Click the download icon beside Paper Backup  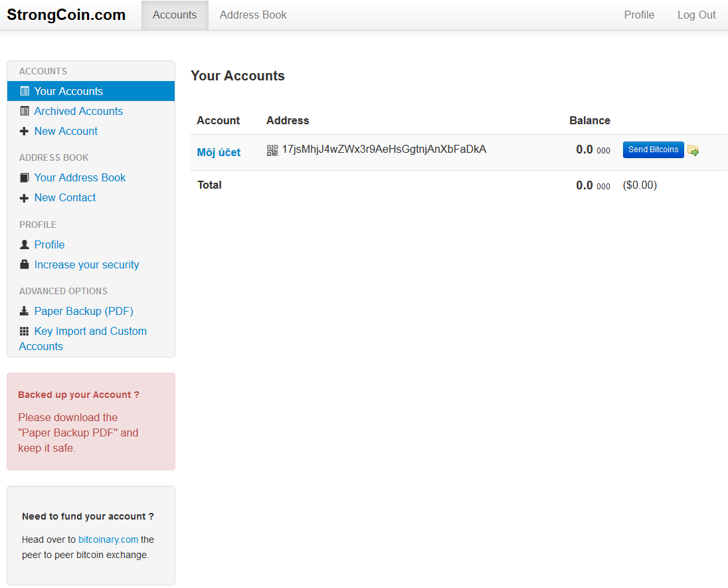click(24, 311)
